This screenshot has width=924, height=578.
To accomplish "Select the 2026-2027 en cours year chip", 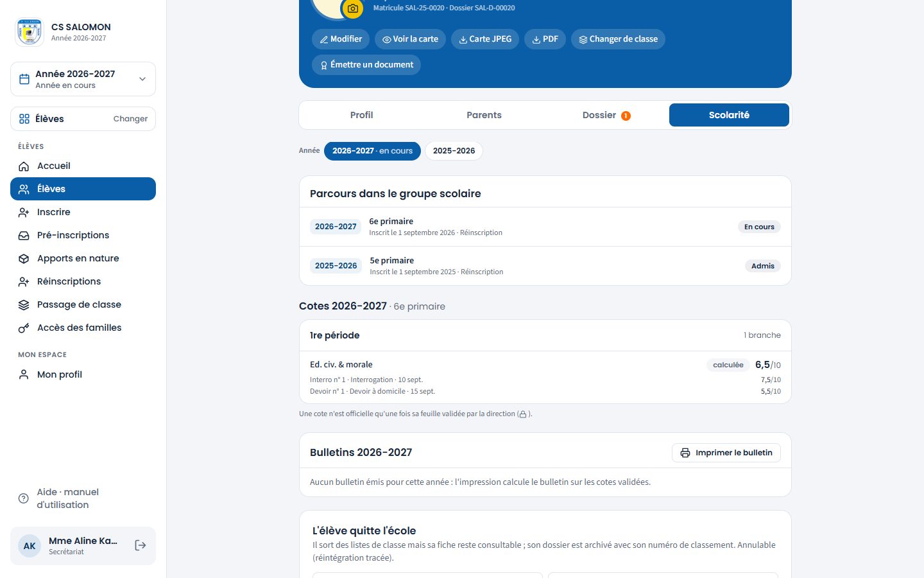I will pos(372,151).
